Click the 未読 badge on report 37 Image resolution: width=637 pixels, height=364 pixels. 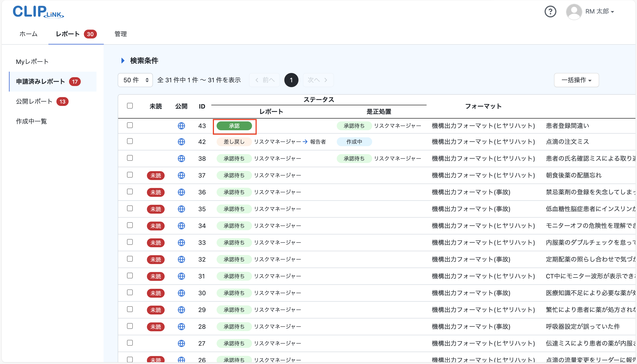point(156,175)
